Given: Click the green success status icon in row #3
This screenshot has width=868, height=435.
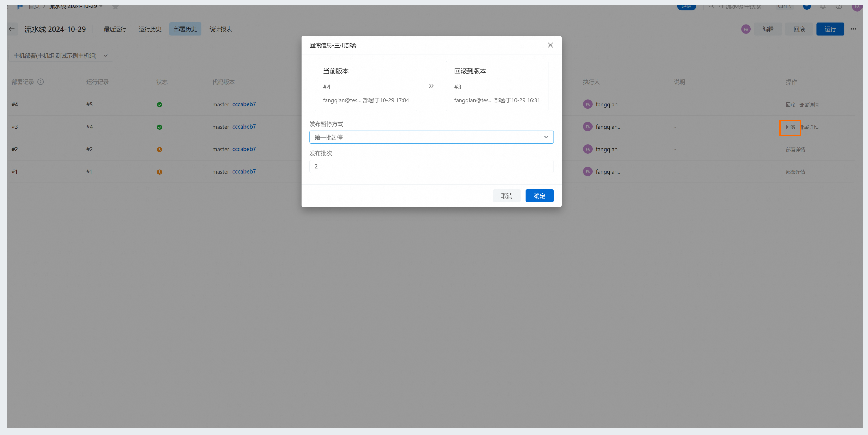Looking at the screenshot, I should 159,127.
